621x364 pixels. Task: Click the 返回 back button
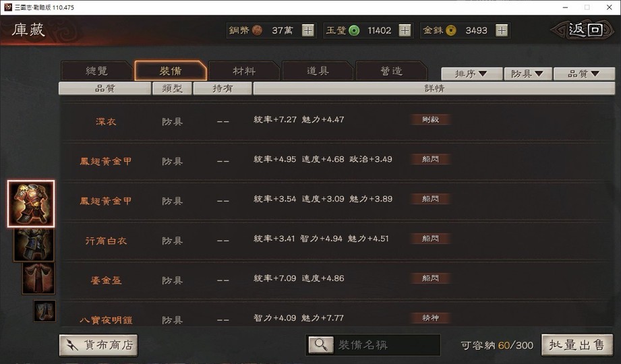(585, 30)
